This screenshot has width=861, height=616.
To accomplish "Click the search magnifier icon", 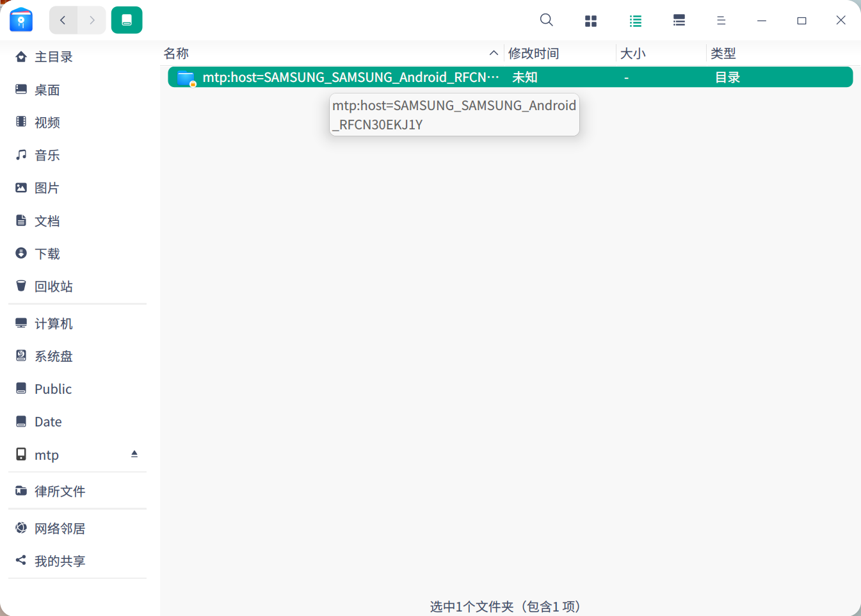I will [546, 20].
